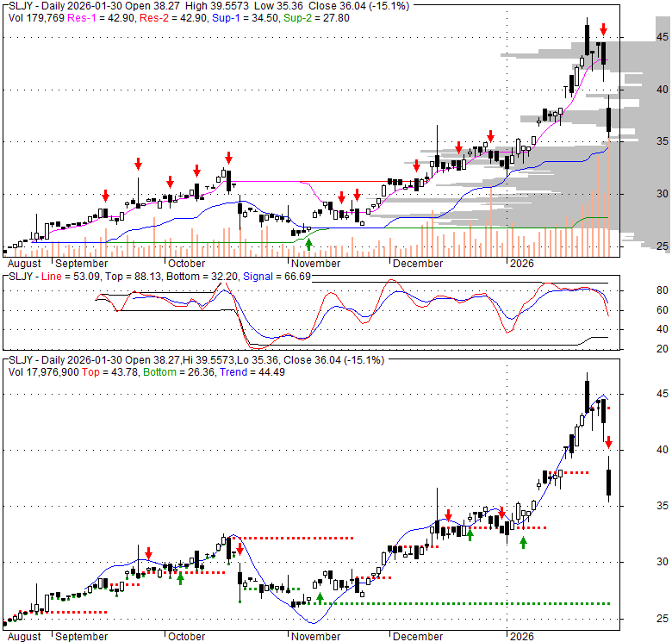Click 2026 on the bottom chart's time axis
672x642 pixels.
click(x=521, y=637)
